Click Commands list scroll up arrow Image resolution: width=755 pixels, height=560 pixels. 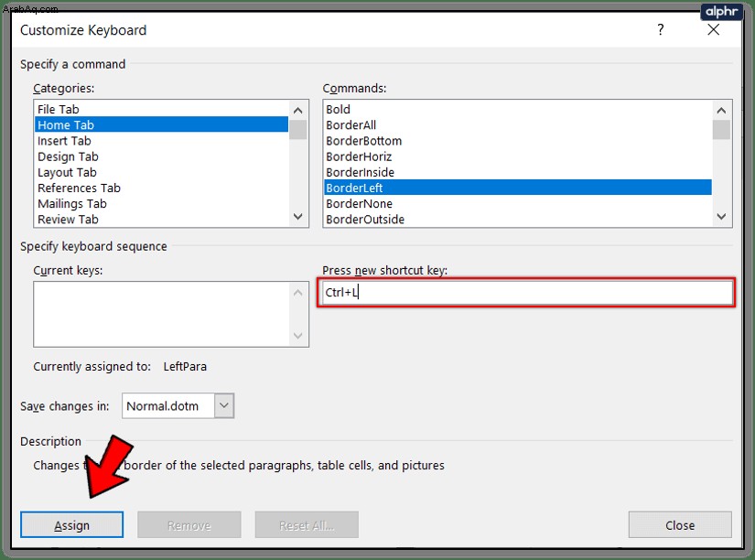click(721, 111)
